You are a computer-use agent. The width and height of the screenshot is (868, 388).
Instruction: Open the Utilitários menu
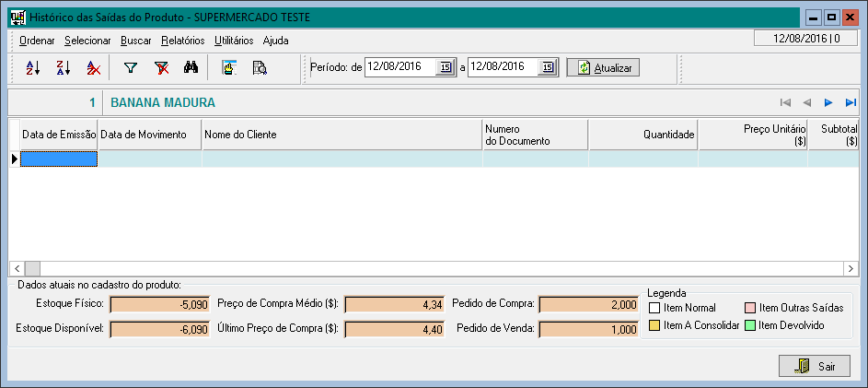pos(234,41)
